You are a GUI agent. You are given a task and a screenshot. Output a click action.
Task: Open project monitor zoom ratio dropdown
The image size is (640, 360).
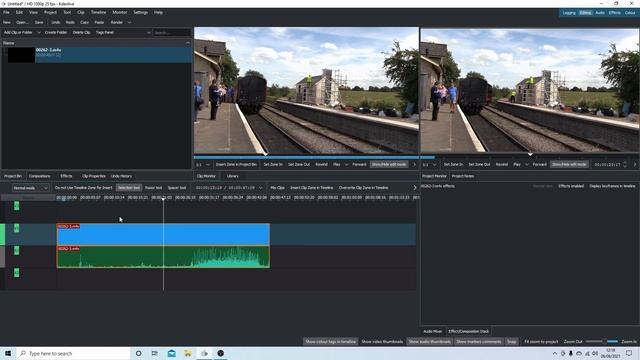[x=430, y=164]
